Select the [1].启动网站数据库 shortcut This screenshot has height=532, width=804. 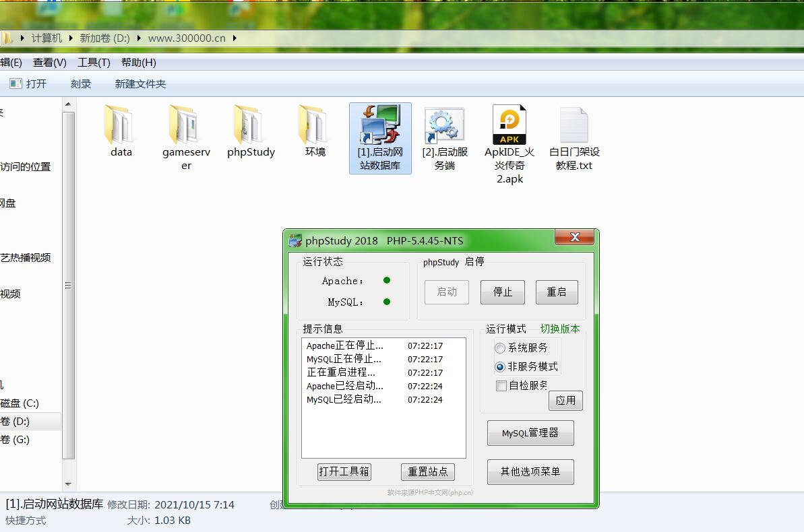[x=380, y=138]
